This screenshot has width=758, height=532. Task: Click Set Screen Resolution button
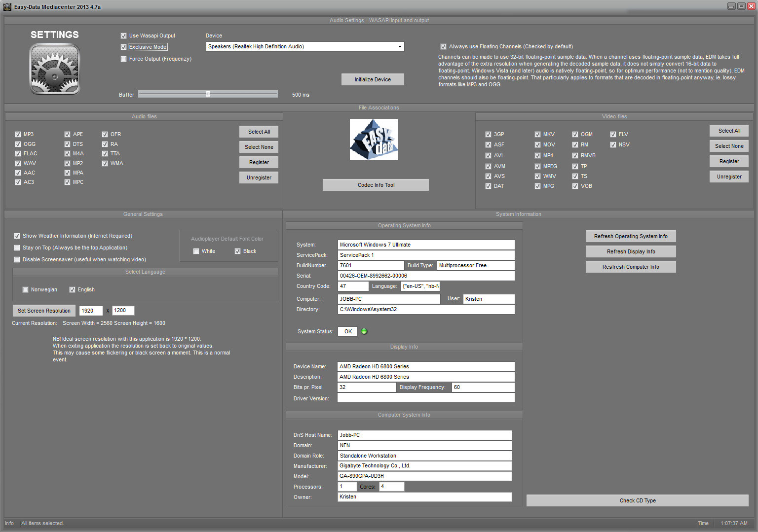[x=44, y=311]
